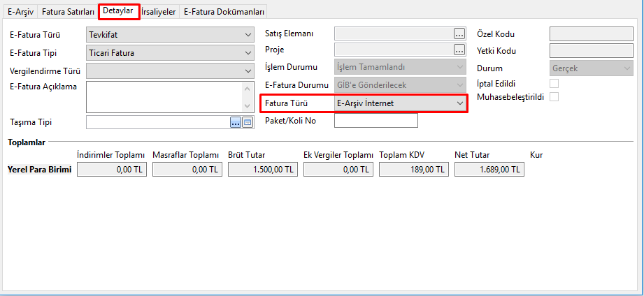Open the Taşıma Tipi list window icon
644x296 pixels.
click(247, 122)
